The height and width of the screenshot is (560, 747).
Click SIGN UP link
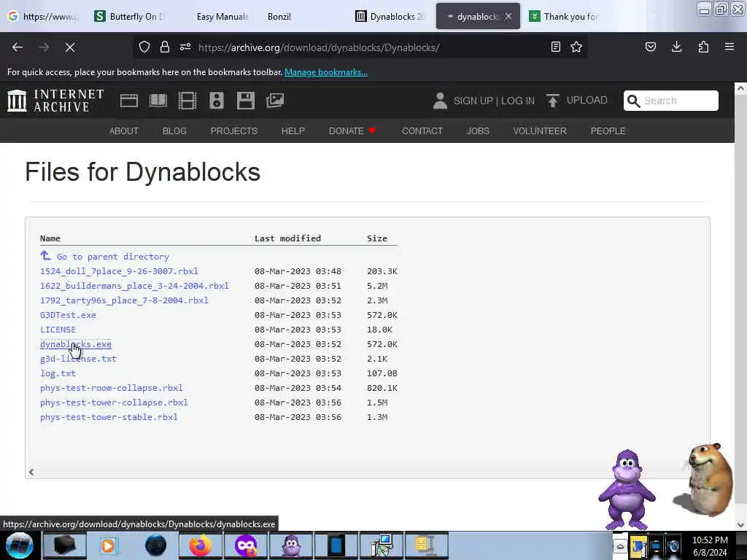pos(473,101)
